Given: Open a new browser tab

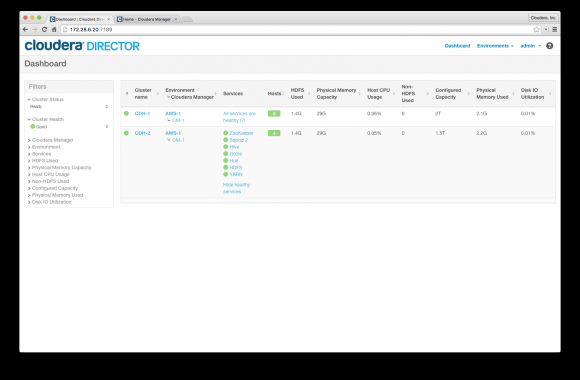Looking at the screenshot, I should pyautogui.click(x=188, y=19).
